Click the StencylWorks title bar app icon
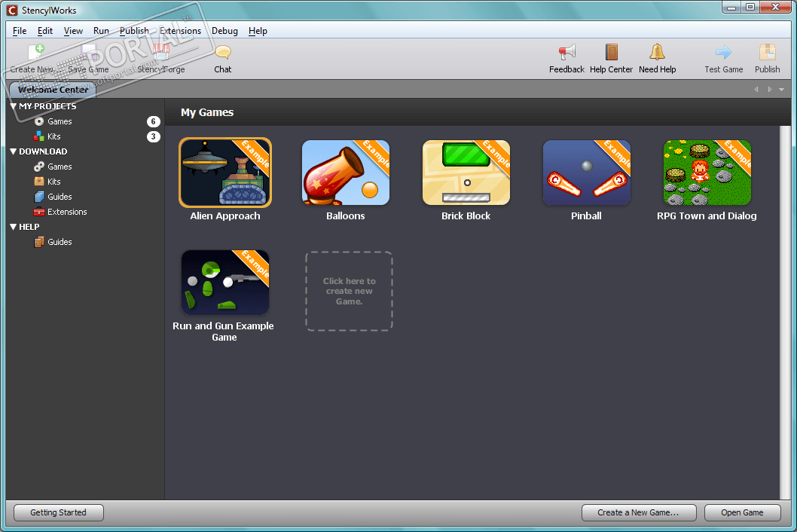Screen dimensions: 797x532 12,10
